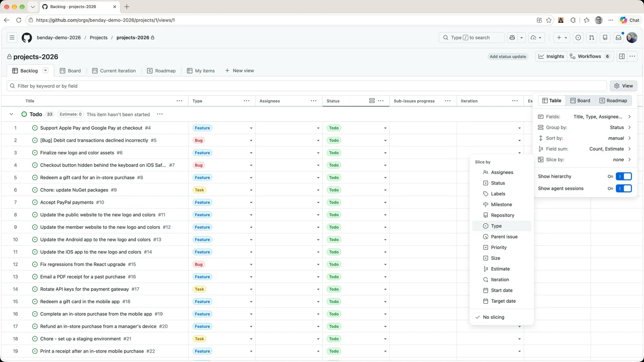
Task: Select Roadmap layout in View menu
Action: click(613, 101)
